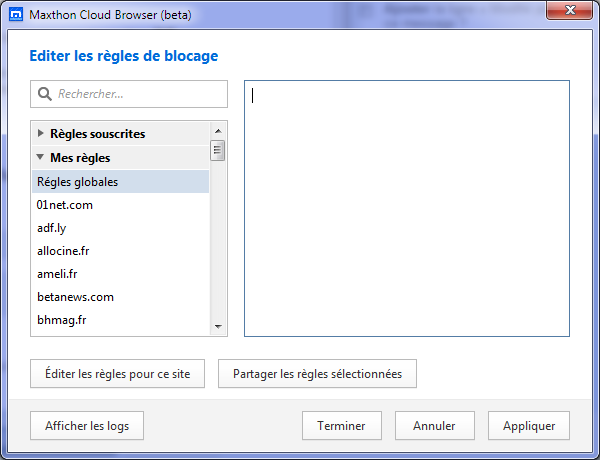600x460 pixels.
Task: Apply changes with the Appliquer button
Action: coord(529,426)
